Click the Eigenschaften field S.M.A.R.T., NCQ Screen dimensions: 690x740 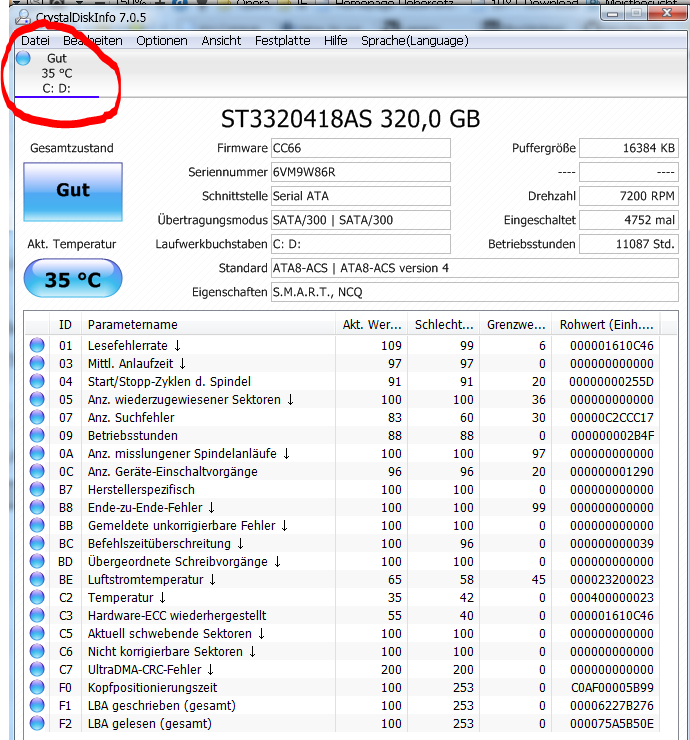point(475,292)
